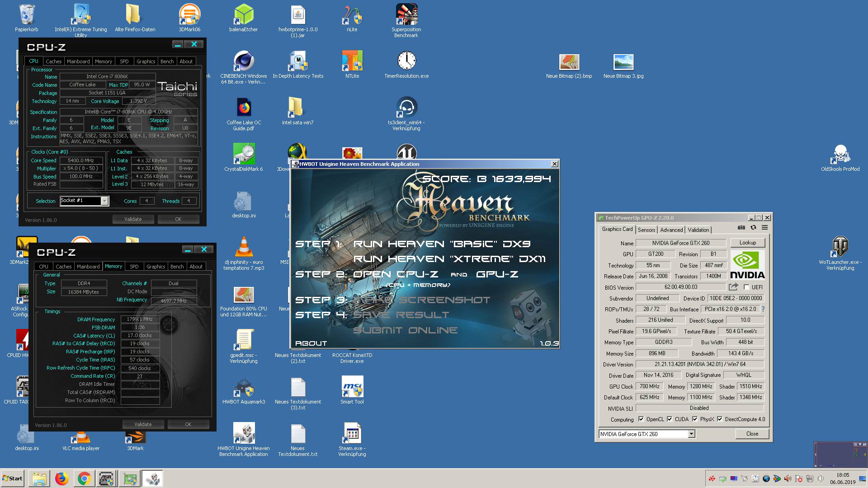This screenshot has width=868, height=488.
Task: Open MSI Smart Tool shortcut
Action: 352,390
